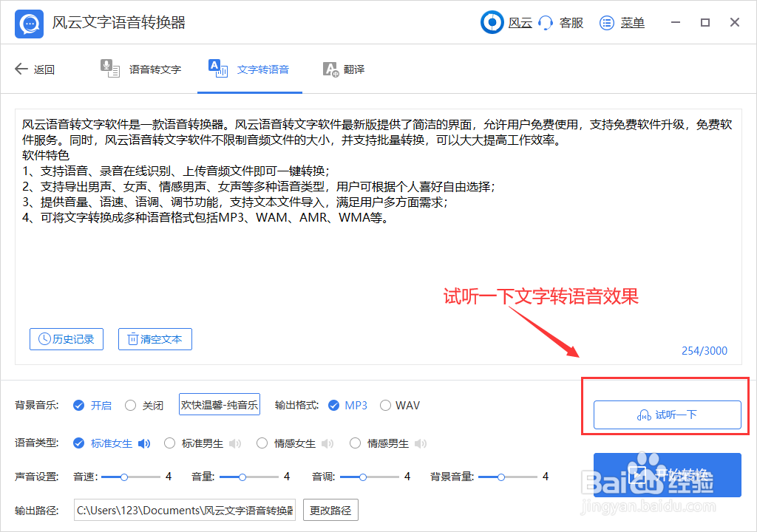The image size is (757, 532).
Task: Click the app logo chat bubble icon
Action: (29, 23)
